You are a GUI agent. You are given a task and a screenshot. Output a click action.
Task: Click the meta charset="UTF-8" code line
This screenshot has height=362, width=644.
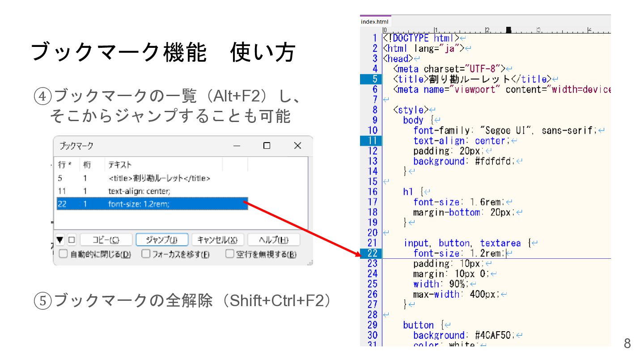coord(449,69)
